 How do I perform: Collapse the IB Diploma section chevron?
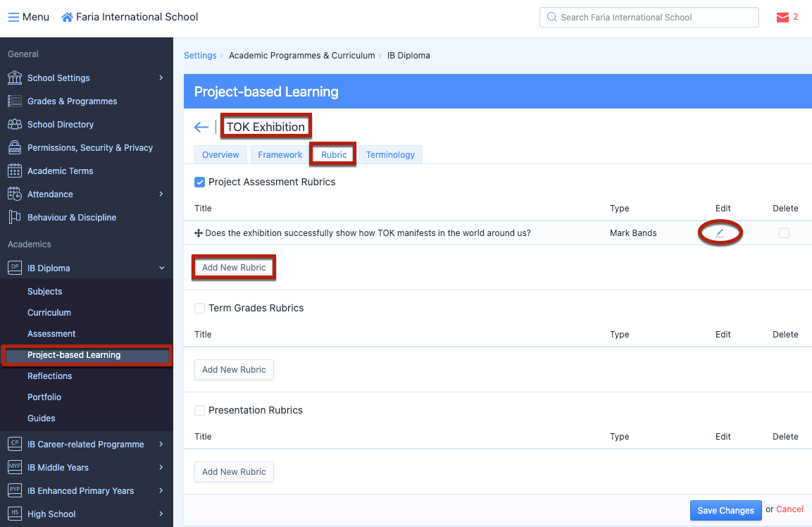tap(161, 268)
